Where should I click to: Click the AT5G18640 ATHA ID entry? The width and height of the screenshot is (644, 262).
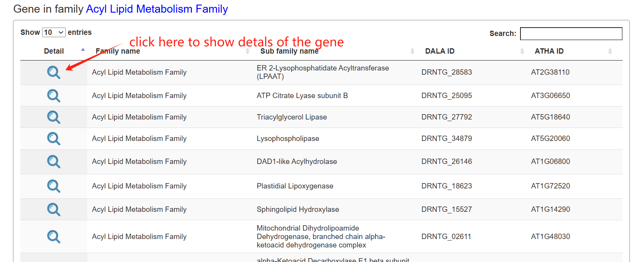550,117
